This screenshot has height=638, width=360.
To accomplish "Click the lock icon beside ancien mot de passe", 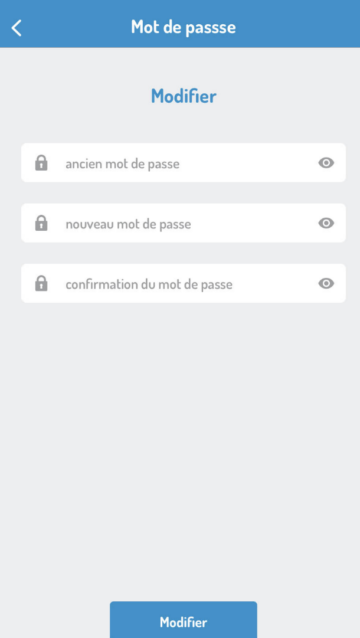I will [41, 163].
